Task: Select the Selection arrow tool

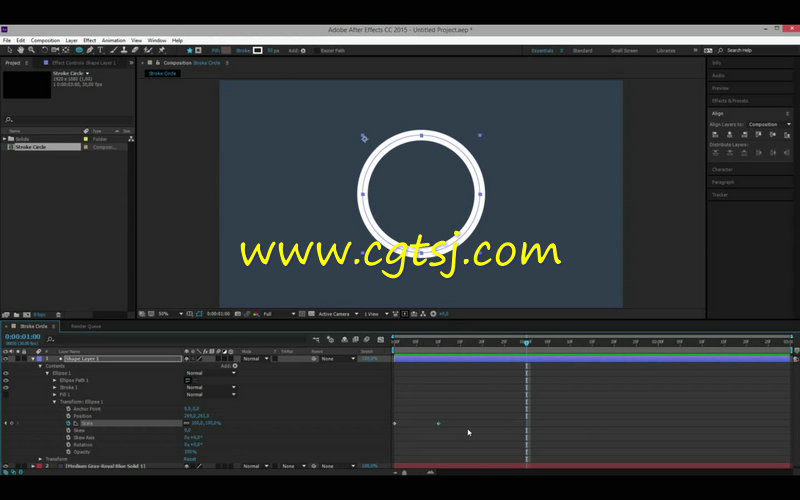Action: [9, 50]
